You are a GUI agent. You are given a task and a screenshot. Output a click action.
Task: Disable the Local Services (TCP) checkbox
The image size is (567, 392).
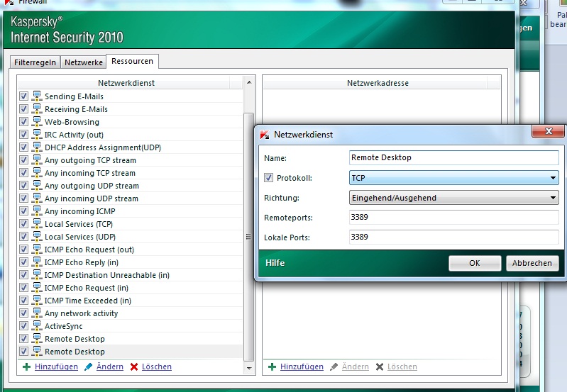pyautogui.click(x=23, y=224)
